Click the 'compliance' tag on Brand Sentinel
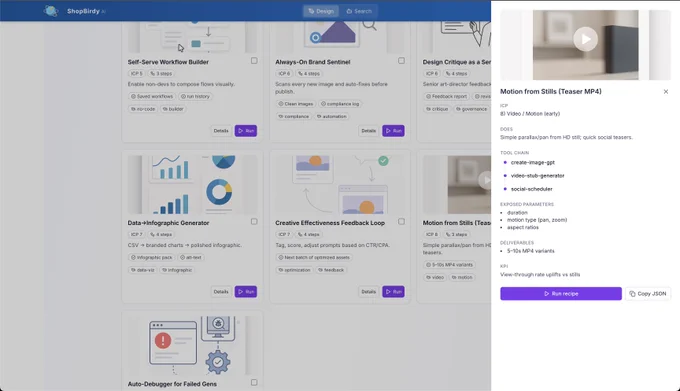 coord(294,116)
